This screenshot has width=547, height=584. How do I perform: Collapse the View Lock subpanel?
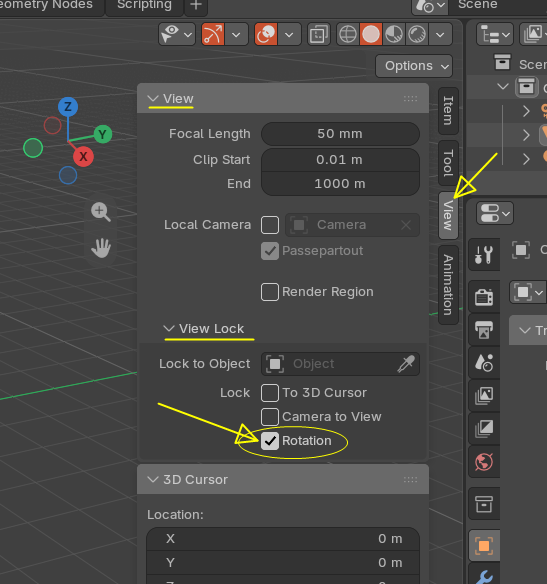pos(204,329)
